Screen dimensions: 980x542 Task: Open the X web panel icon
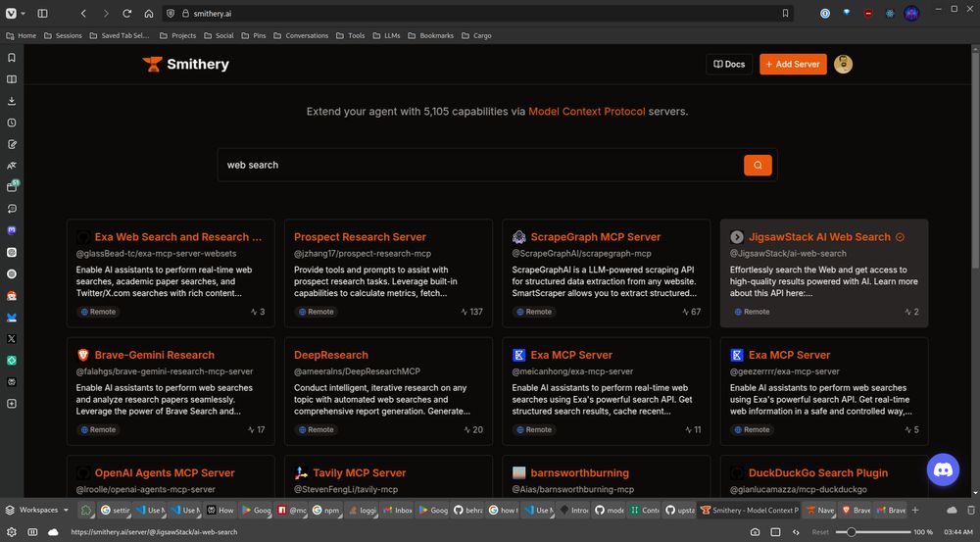(x=11, y=339)
